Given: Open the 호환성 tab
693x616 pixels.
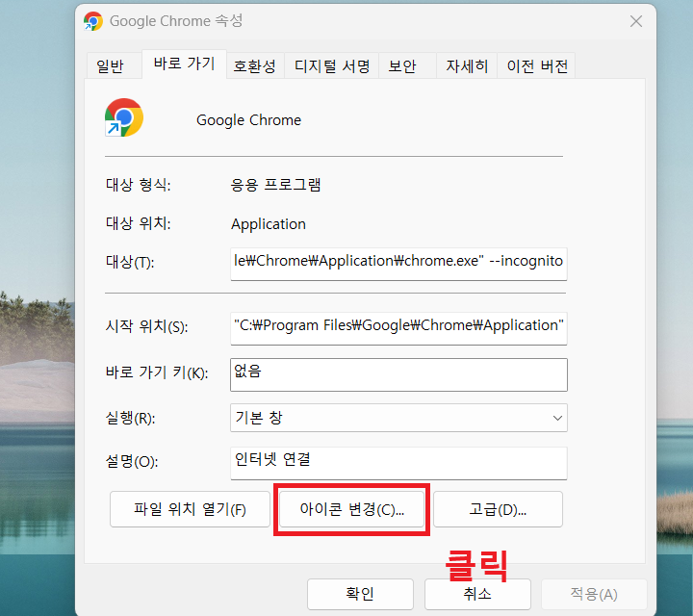Looking at the screenshot, I should click(255, 65).
